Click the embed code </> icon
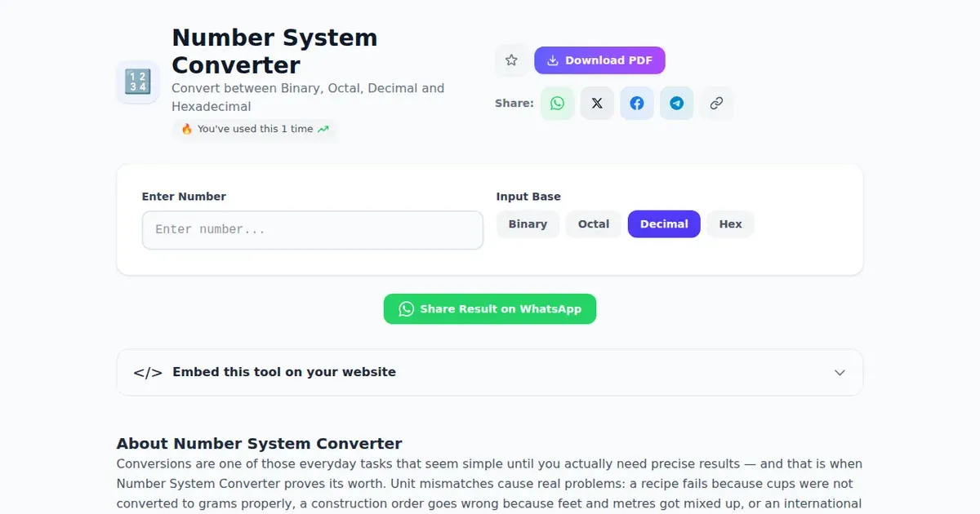Image resolution: width=980 pixels, height=514 pixels. pos(148,373)
